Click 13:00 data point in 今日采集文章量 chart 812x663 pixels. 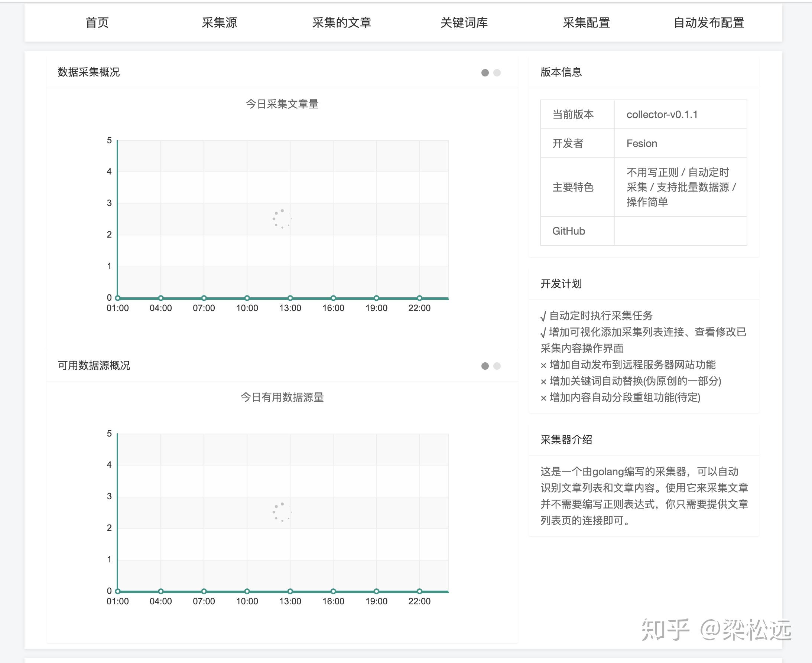click(290, 298)
